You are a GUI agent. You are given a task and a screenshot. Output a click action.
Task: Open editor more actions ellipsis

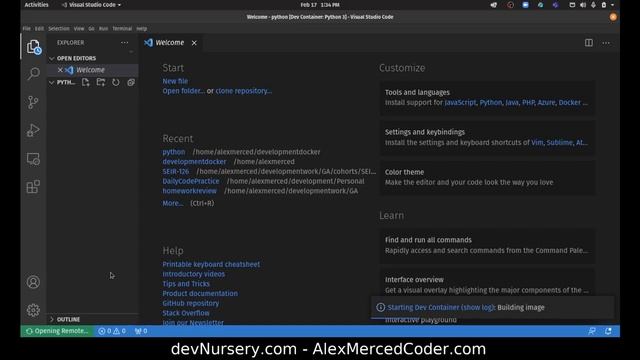point(606,42)
